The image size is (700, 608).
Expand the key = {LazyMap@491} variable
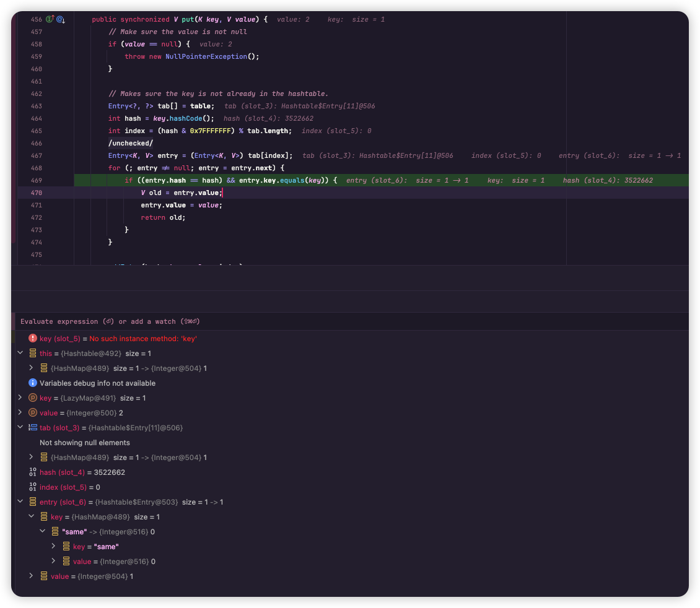coord(20,397)
